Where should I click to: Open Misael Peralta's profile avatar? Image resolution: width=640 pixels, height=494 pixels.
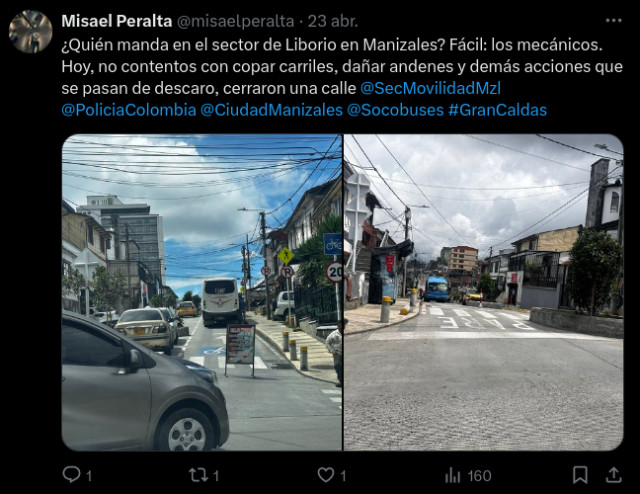(31, 31)
